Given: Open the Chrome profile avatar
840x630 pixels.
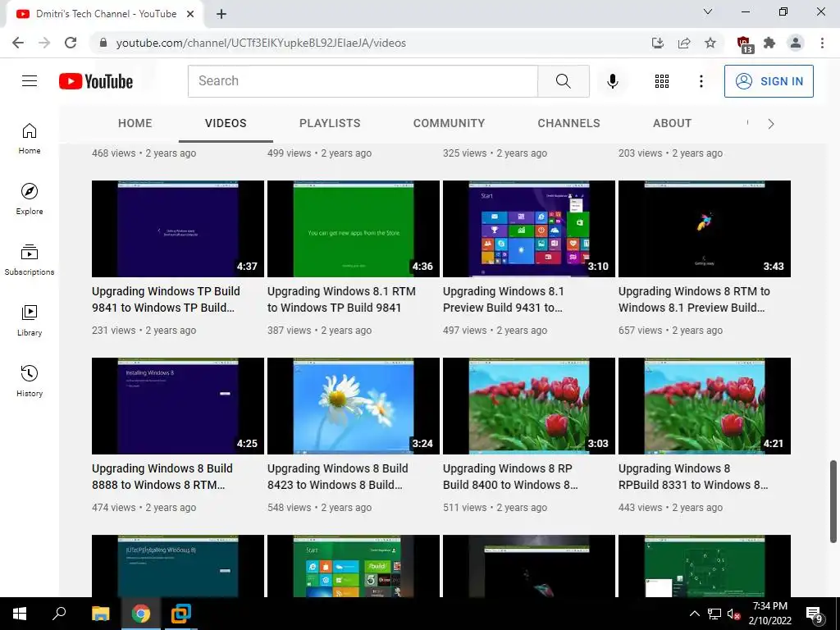Looking at the screenshot, I should [796, 43].
